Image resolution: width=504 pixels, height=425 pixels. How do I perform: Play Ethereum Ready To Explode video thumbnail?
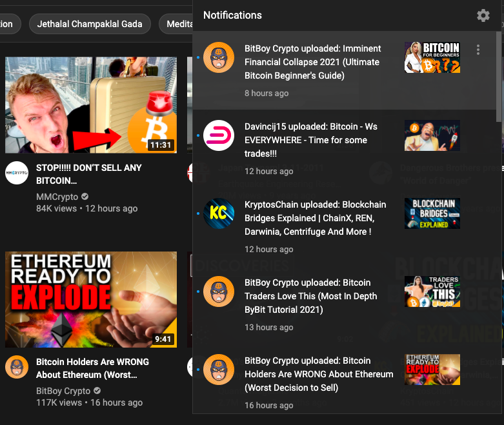91,299
